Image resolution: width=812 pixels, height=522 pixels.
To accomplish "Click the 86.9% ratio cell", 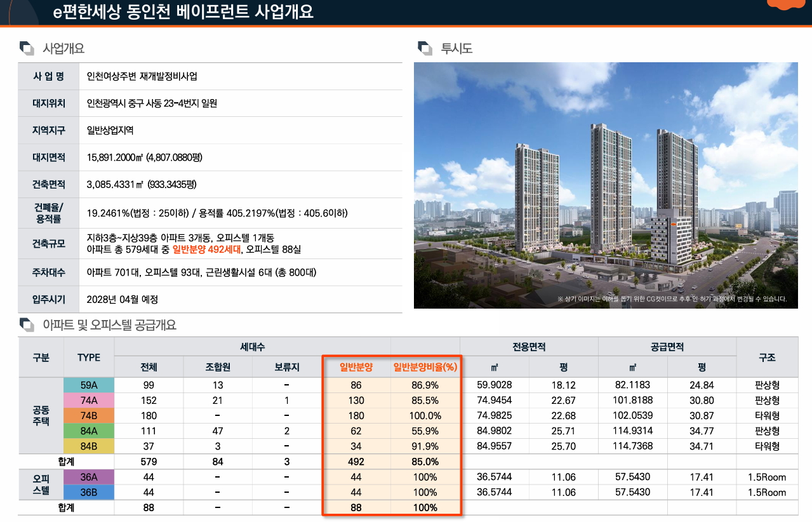I will point(425,385).
